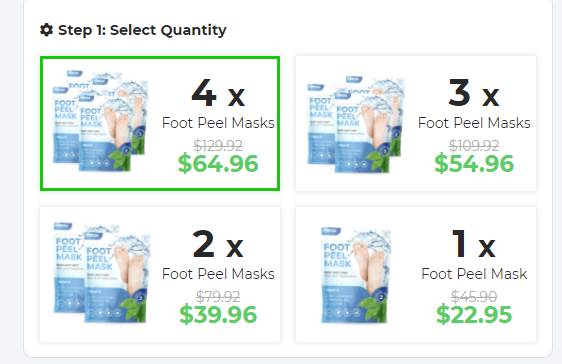This screenshot has width=562, height=364.
Task: Choose the 3 x Foot Peel Masks option
Action: point(416,123)
